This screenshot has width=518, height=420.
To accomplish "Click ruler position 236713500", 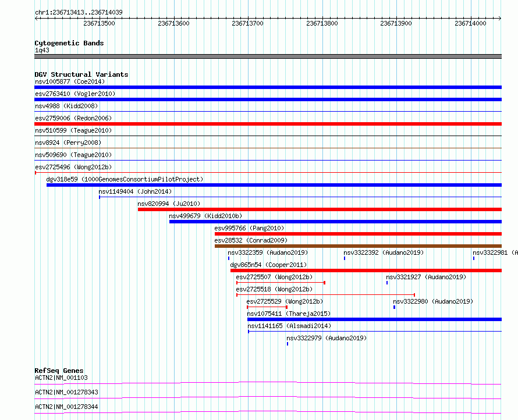I will [x=99, y=23].
